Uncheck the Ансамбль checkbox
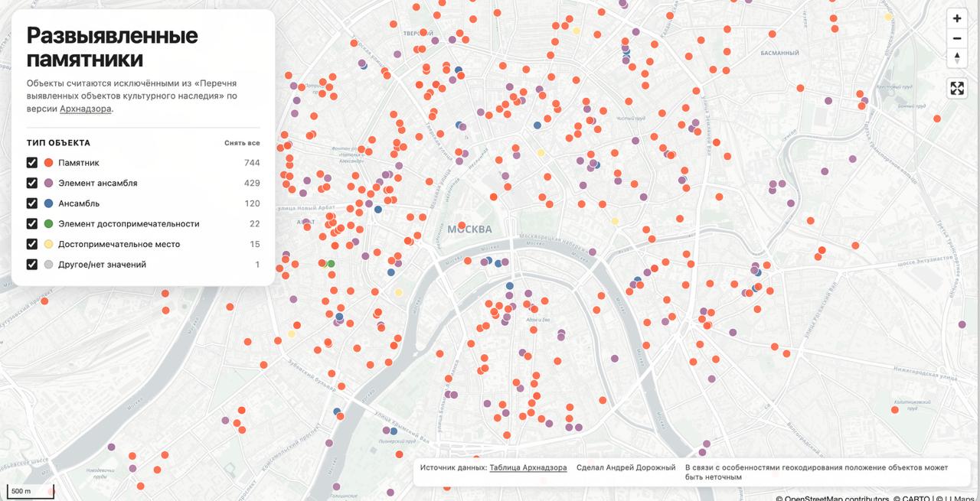The width and height of the screenshot is (980, 501). tap(32, 203)
